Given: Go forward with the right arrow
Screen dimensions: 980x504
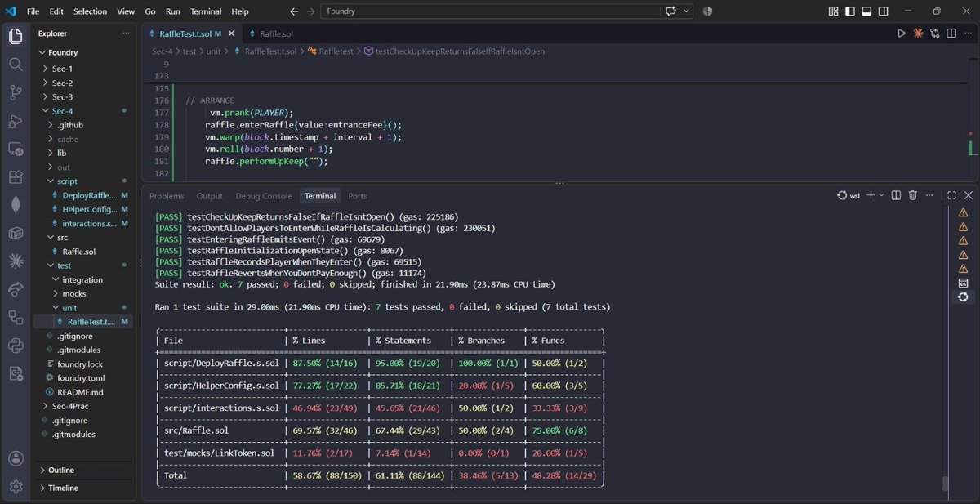Looking at the screenshot, I should point(310,11).
